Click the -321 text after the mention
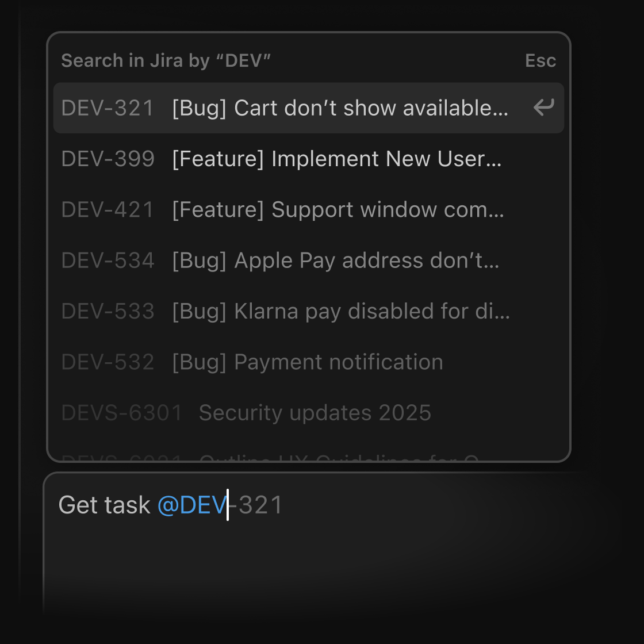This screenshot has height=644, width=644. [256, 504]
